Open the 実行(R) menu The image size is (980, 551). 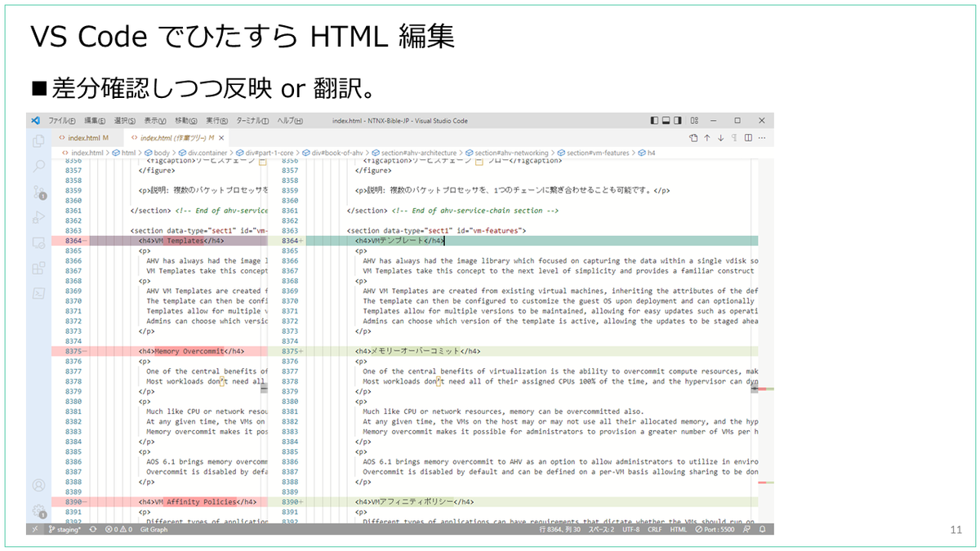pos(216,121)
